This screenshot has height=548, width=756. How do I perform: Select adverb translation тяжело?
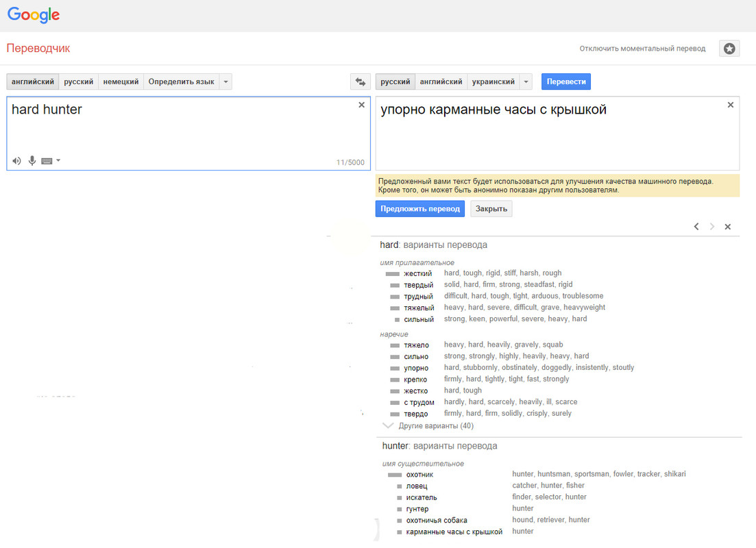(x=416, y=345)
